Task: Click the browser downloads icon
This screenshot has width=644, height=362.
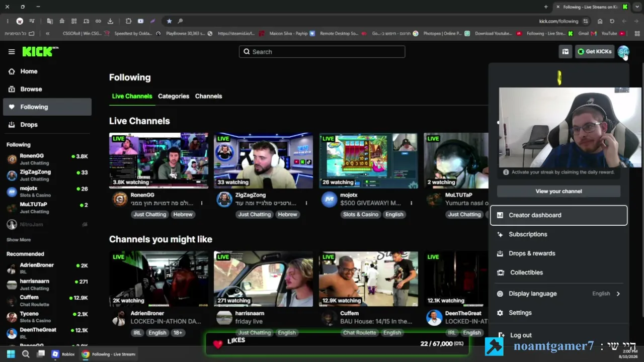Action: coord(110,21)
